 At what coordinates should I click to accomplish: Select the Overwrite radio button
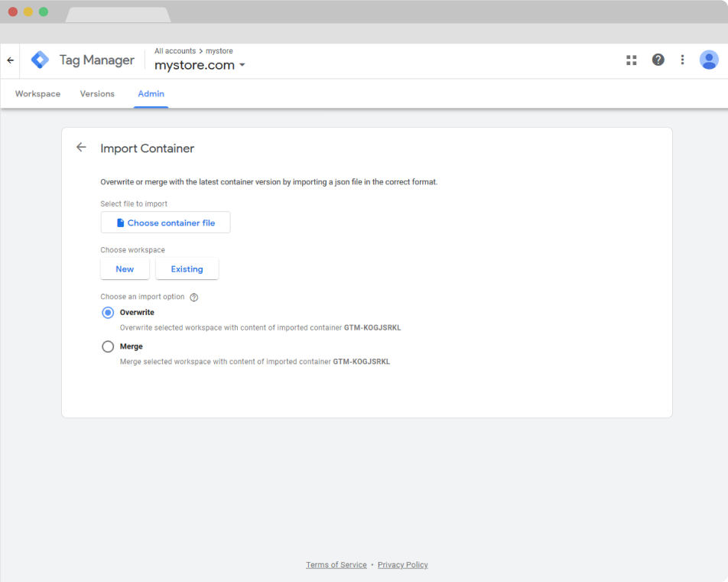[x=108, y=313]
